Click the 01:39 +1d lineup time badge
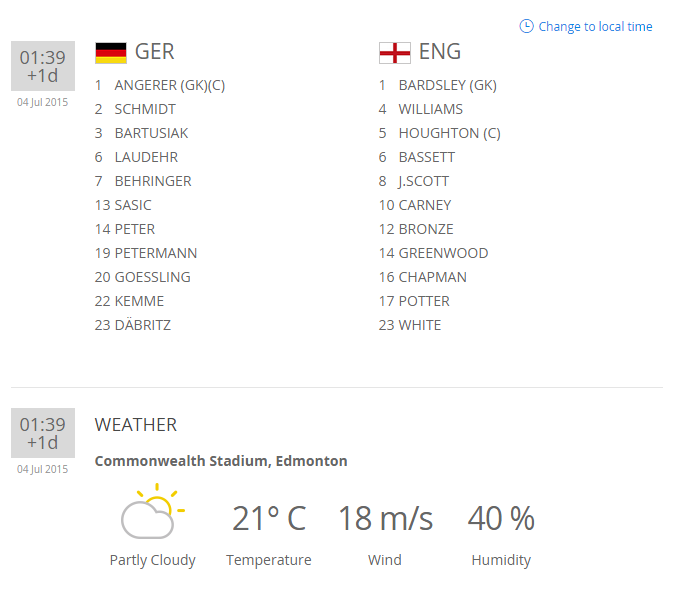The height and width of the screenshot is (593, 679). [x=43, y=66]
